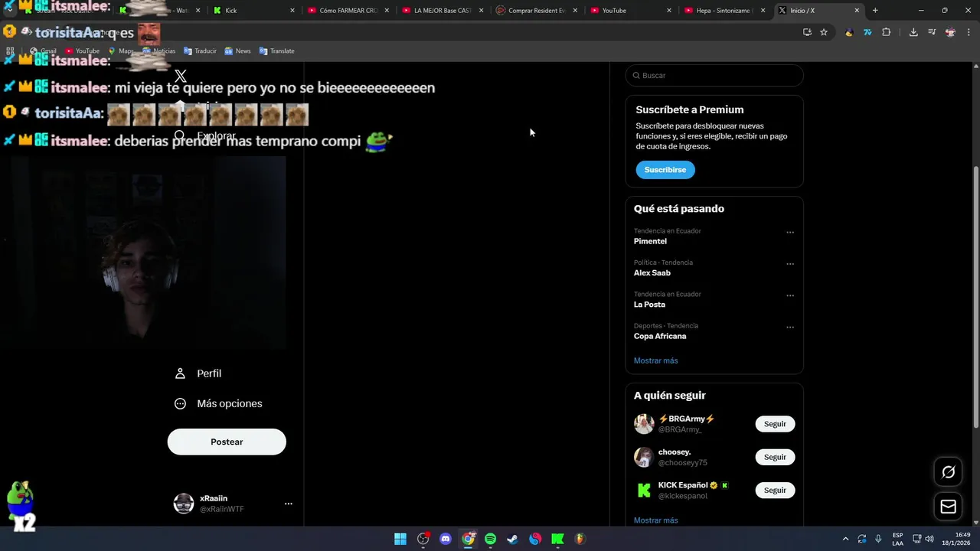Open account options next to xRaaiin
980x551 pixels.
click(289, 504)
